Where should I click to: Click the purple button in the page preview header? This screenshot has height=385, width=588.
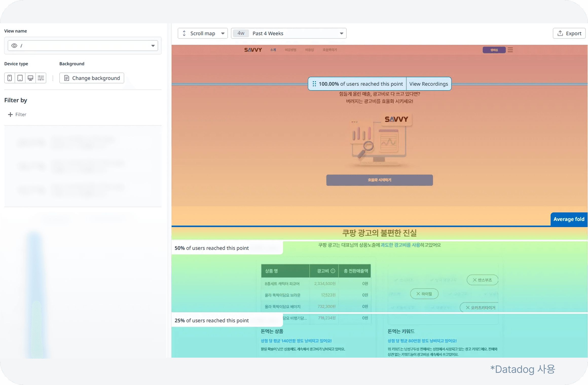tap(494, 50)
